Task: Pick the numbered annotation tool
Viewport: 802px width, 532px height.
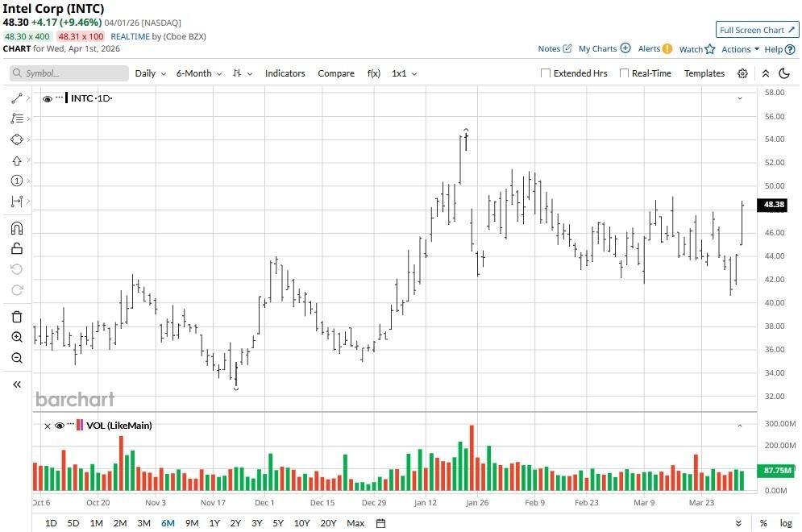Action: 16,181
